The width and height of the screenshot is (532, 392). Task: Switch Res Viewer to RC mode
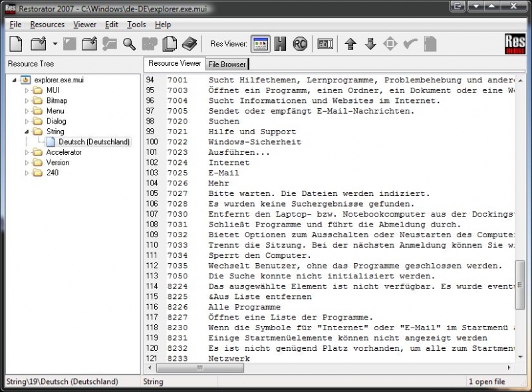click(x=300, y=44)
